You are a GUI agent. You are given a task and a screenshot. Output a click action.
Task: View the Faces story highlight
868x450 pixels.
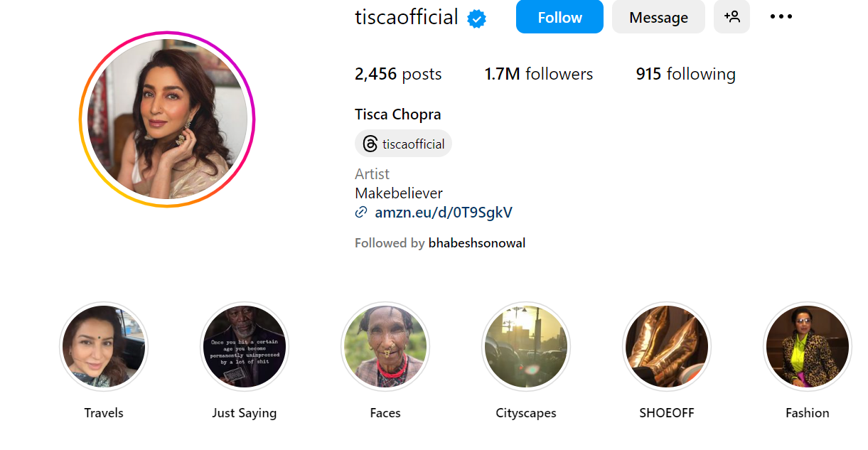(x=385, y=347)
